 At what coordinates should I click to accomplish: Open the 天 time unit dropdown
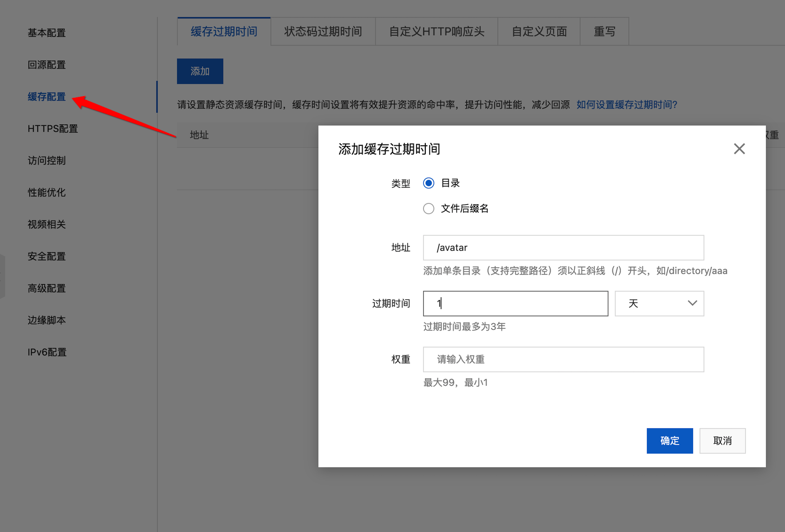point(659,303)
